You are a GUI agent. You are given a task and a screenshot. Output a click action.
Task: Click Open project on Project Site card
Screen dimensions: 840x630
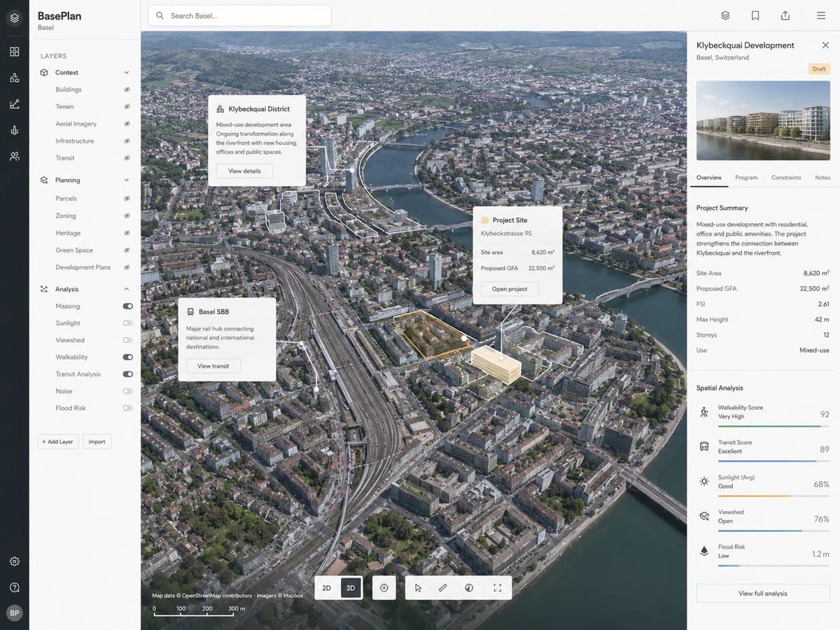(510, 289)
